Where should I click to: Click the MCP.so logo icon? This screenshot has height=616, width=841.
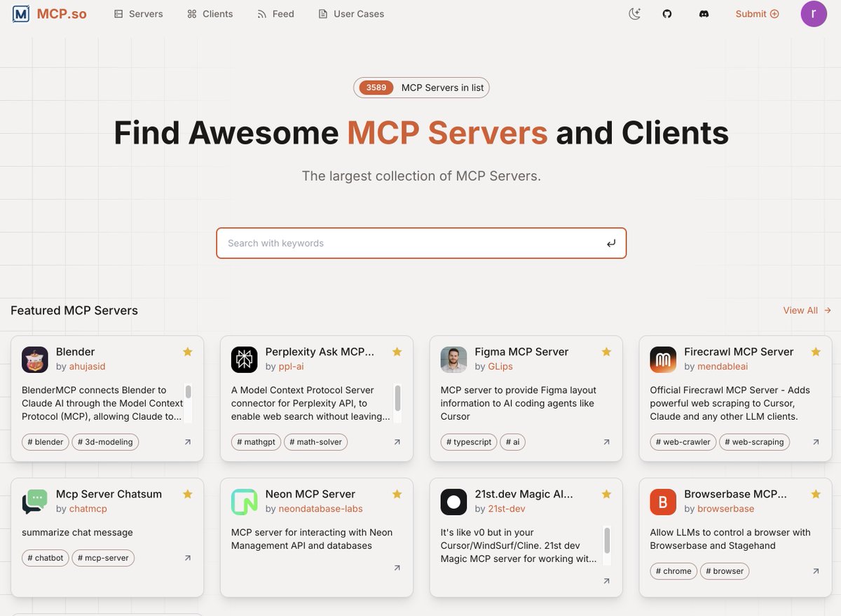pyautogui.click(x=21, y=14)
